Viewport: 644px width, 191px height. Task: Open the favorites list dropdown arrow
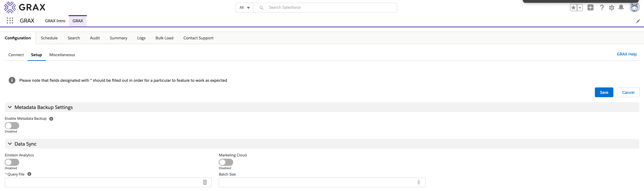pyautogui.click(x=580, y=8)
